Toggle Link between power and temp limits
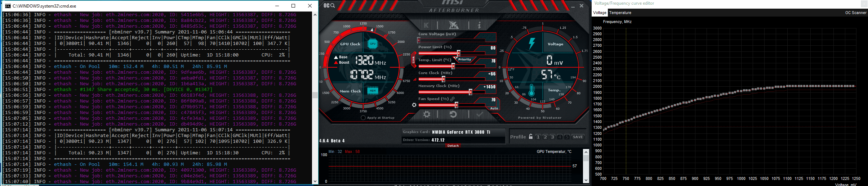868x186 pixels. [x=413, y=60]
